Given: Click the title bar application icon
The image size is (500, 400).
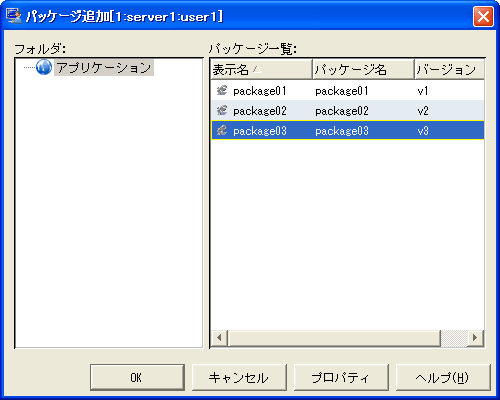Looking at the screenshot, I should [x=14, y=16].
